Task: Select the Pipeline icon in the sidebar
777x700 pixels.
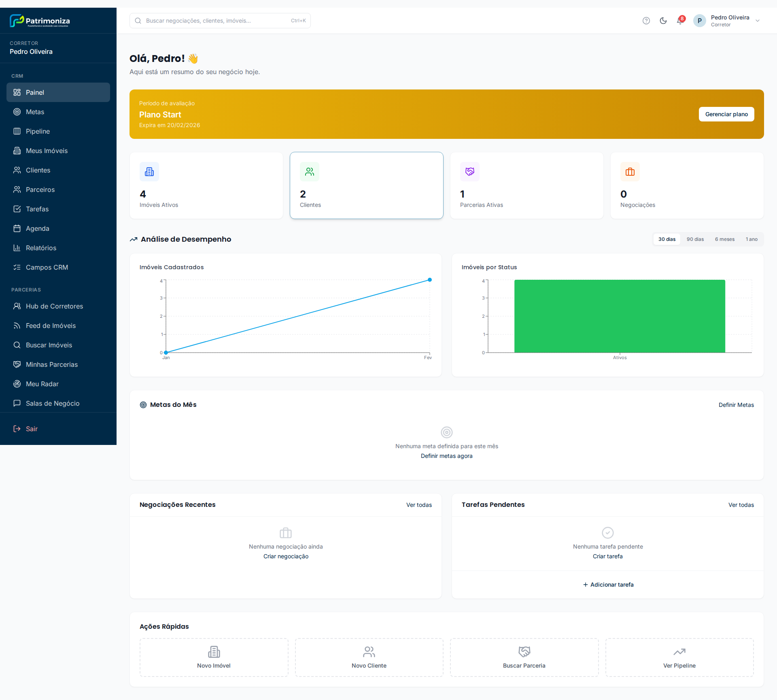Action: coord(17,131)
